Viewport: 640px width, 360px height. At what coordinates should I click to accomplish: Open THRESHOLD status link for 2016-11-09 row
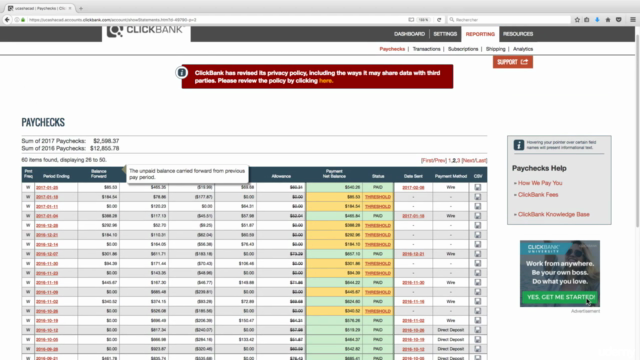(x=378, y=292)
